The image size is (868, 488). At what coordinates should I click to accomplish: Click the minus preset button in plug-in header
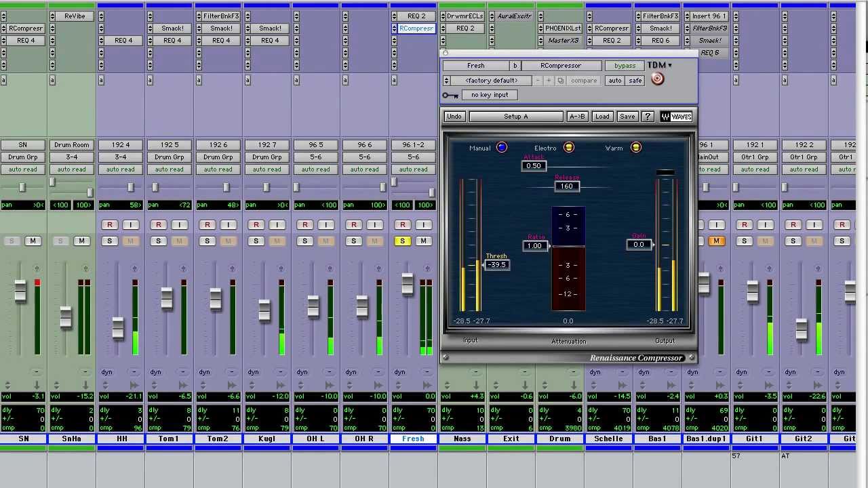click(x=538, y=81)
